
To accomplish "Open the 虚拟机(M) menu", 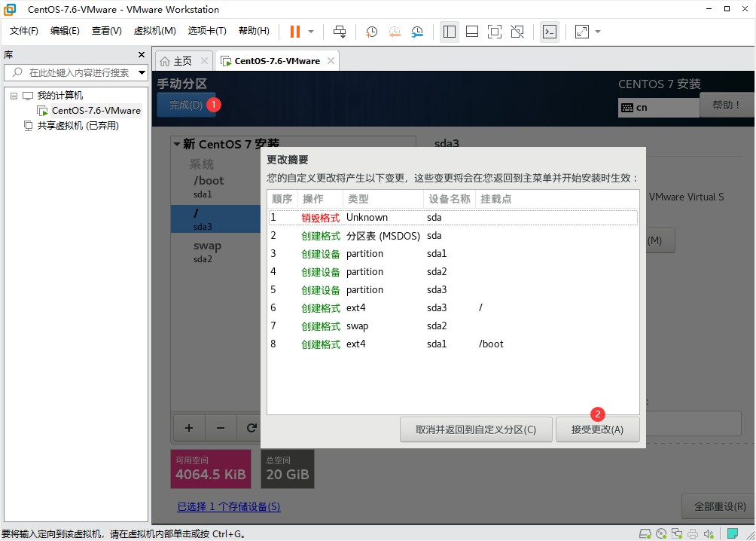I will (155, 31).
